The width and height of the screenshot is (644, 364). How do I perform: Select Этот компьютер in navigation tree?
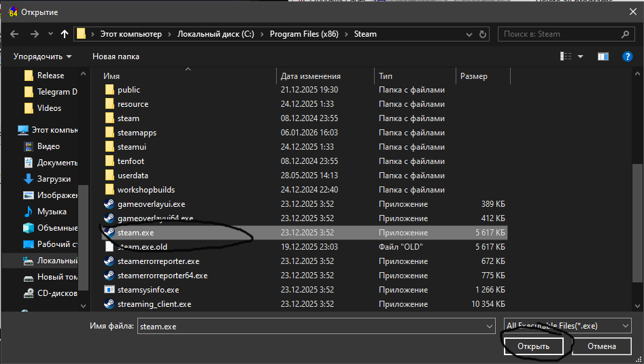point(48,130)
